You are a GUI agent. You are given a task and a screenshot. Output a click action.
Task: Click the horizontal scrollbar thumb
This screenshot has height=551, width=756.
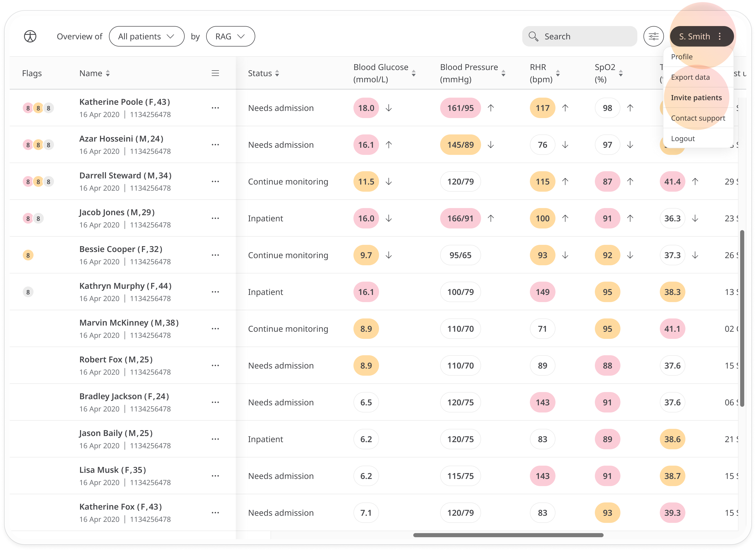508,535
